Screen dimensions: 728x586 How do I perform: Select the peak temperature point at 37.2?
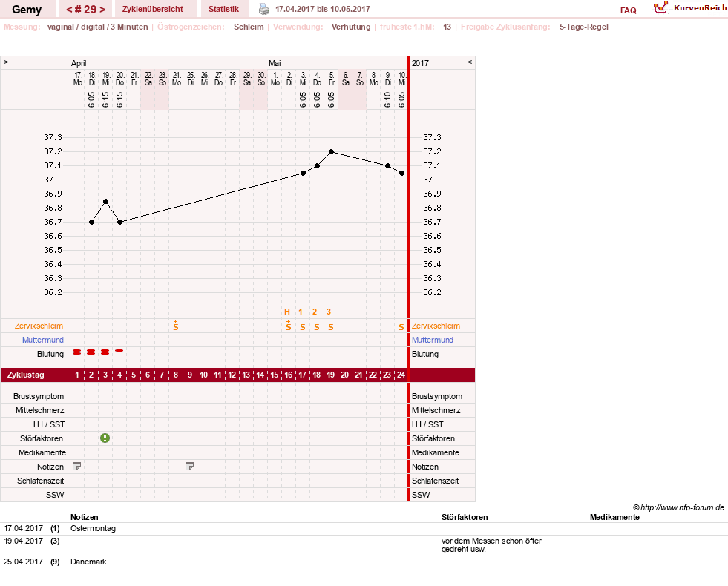(331, 152)
